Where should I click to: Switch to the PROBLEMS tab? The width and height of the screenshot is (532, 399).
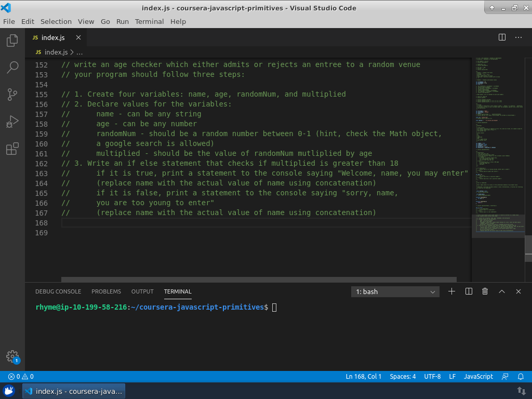[x=106, y=291]
